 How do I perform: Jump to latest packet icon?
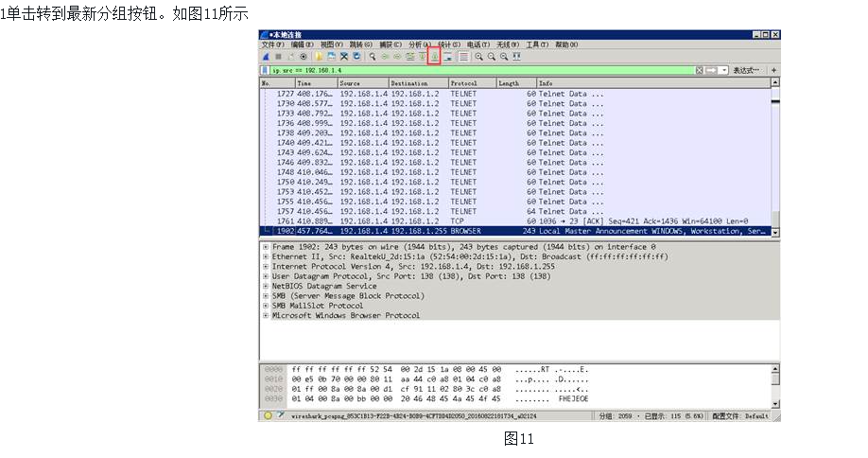(435, 57)
